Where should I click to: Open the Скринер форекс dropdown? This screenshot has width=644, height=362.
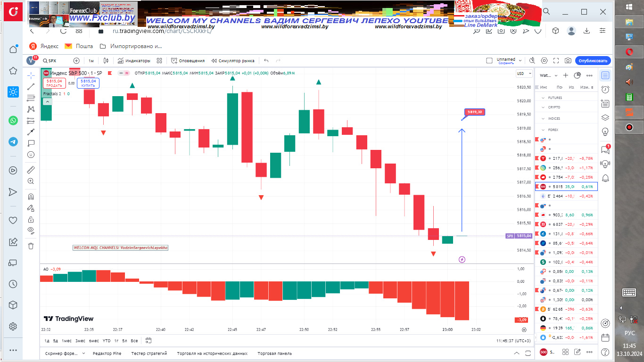click(65, 354)
